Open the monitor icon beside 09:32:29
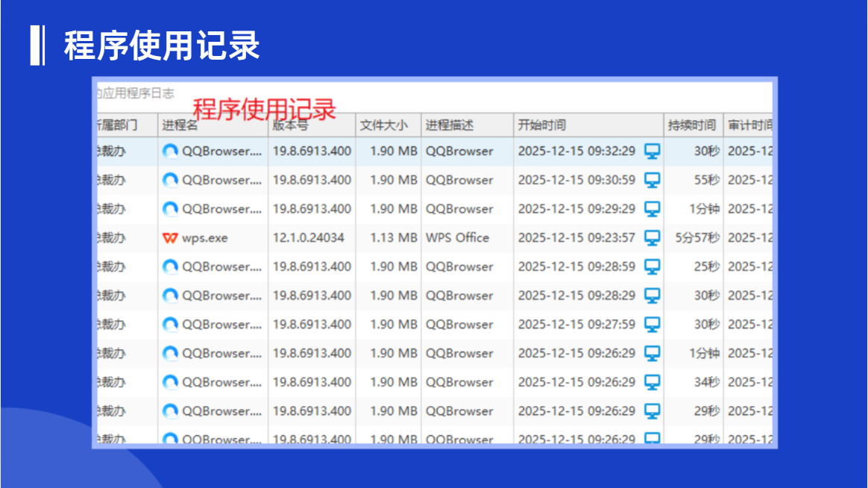The height and width of the screenshot is (488, 868). 652,151
